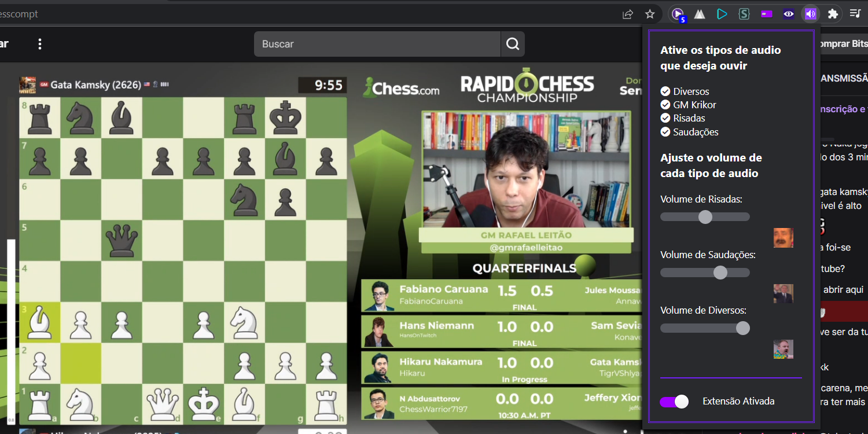Click the Hans Niemann name in bracket
868x434 pixels.
point(436,326)
